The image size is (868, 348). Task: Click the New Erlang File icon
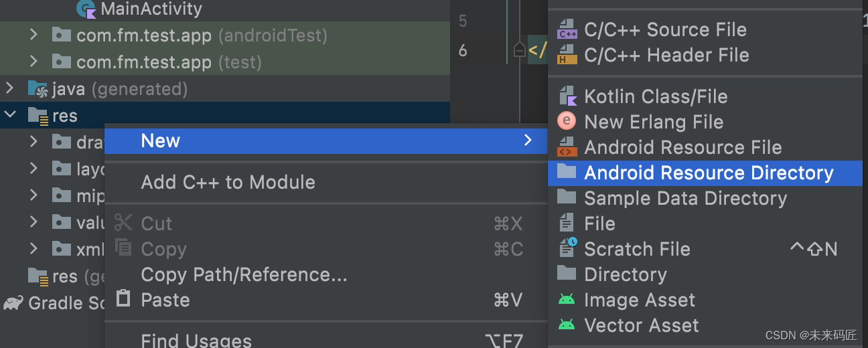coord(567,122)
